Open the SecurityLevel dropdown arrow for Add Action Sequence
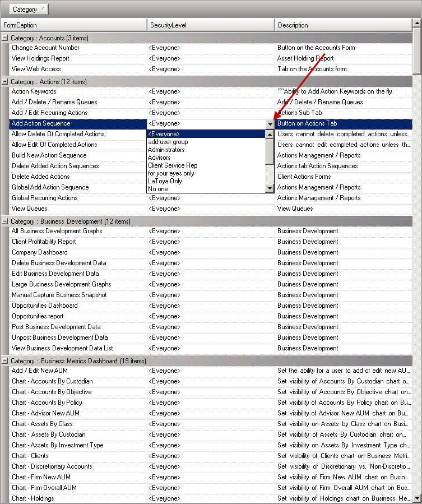 (270, 123)
